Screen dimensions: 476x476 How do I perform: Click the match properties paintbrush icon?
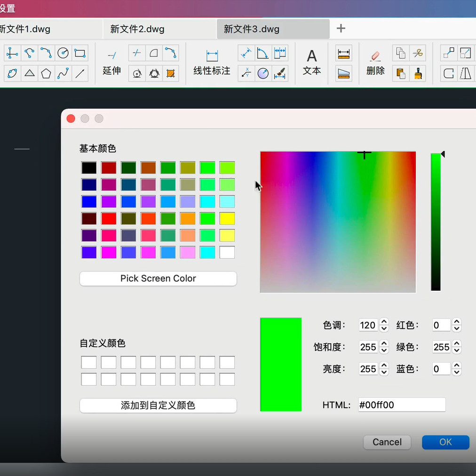coord(418,73)
